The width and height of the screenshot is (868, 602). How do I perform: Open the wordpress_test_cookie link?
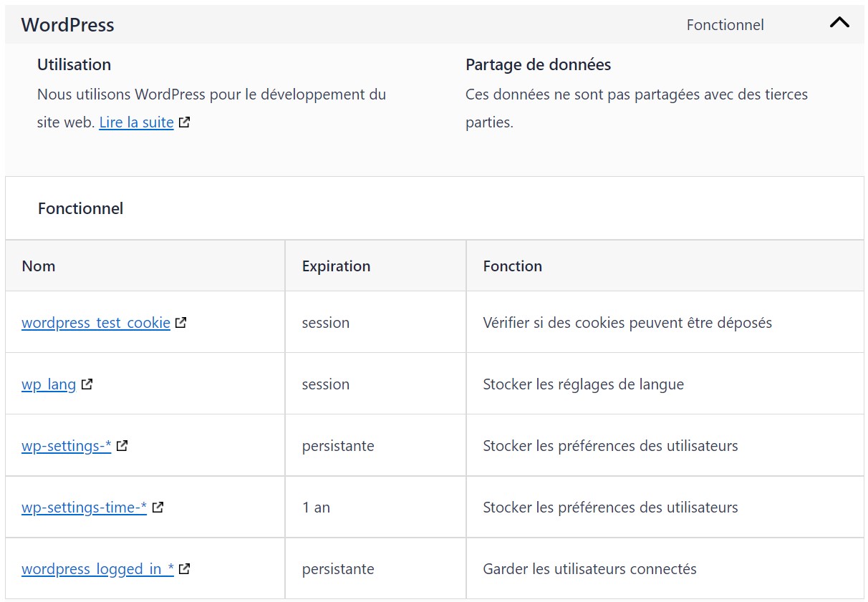coord(96,323)
